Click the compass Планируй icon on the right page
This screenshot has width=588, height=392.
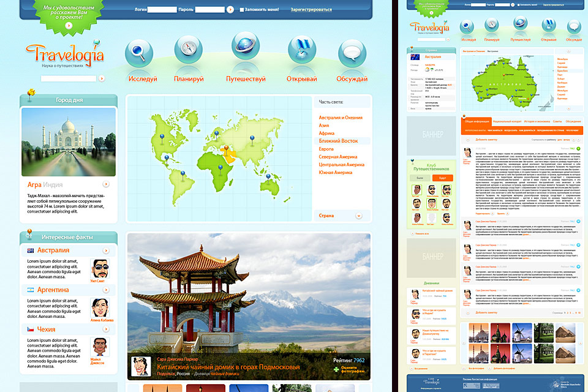coord(491,25)
